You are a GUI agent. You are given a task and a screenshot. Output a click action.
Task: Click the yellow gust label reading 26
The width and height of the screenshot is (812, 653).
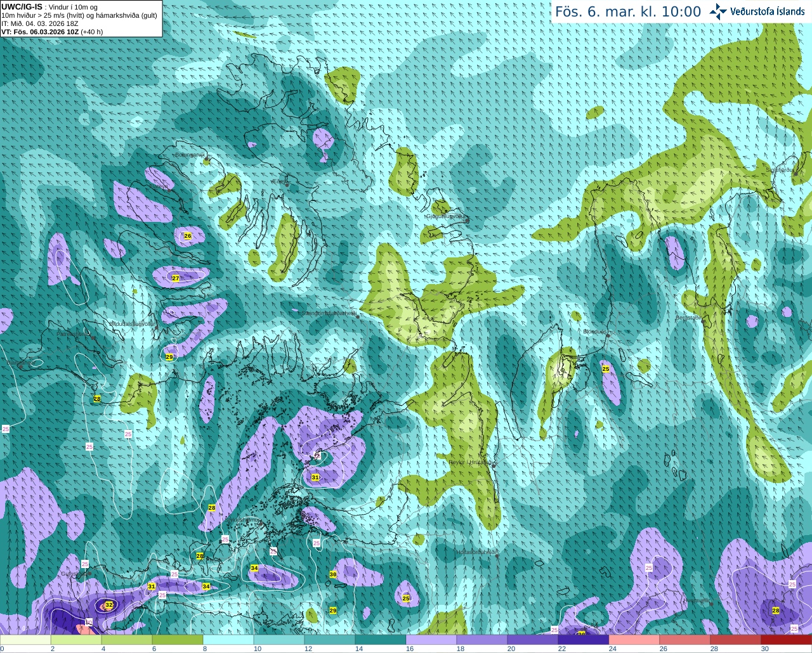tap(188, 236)
